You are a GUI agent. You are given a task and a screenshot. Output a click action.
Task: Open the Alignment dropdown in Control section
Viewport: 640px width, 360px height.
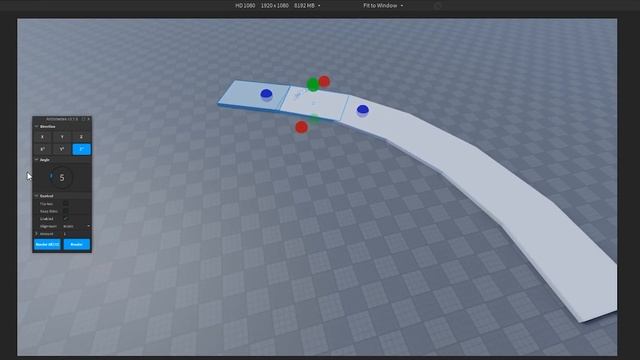tap(76, 226)
